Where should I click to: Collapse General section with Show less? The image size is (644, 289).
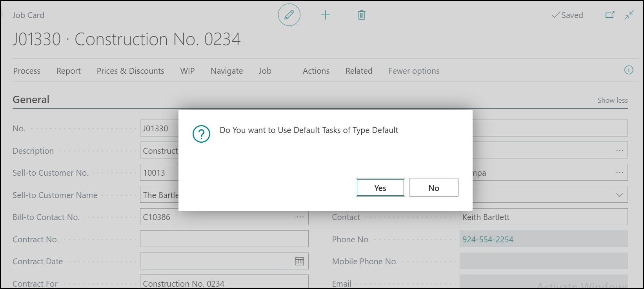612,100
